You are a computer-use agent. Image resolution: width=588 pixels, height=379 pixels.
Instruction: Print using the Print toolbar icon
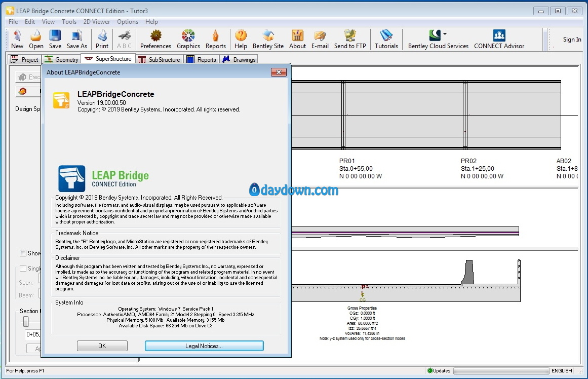pyautogui.click(x=102, y=40)
